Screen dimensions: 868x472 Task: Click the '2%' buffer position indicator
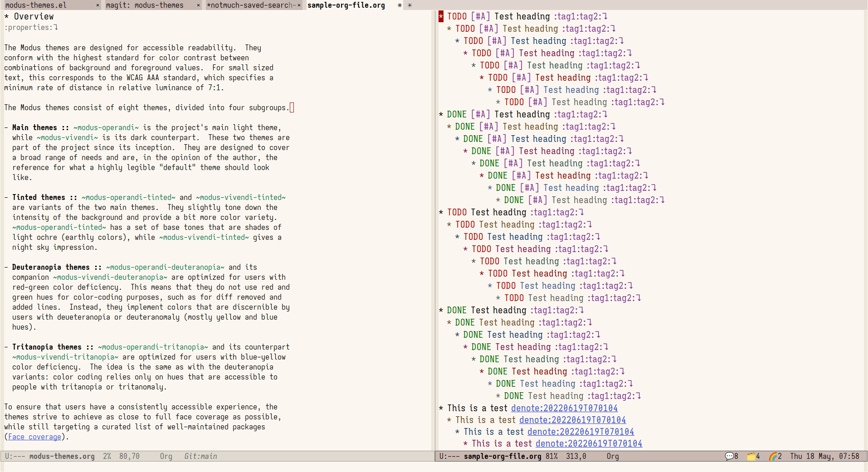click(x=107, y=456)
